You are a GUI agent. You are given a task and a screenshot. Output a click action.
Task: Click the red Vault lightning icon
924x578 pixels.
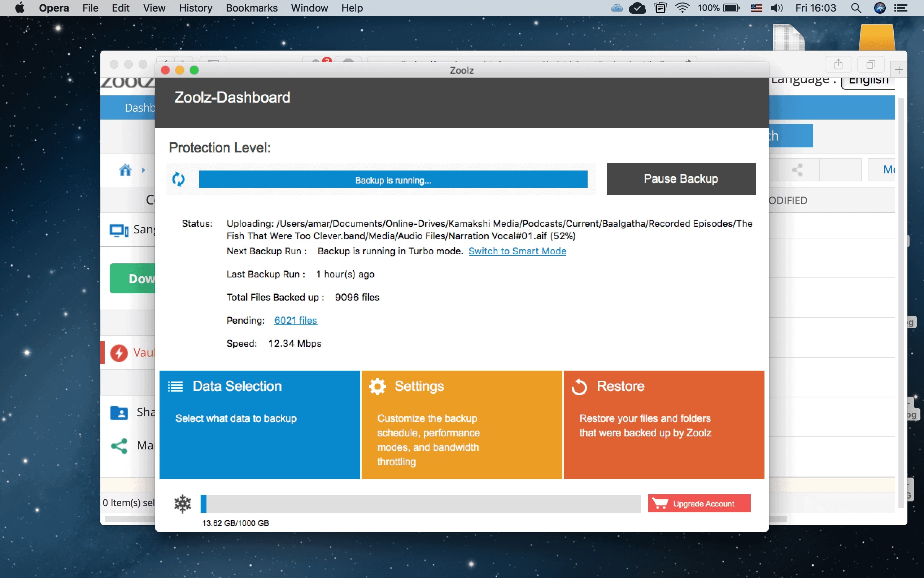click(x=119, y=353)
